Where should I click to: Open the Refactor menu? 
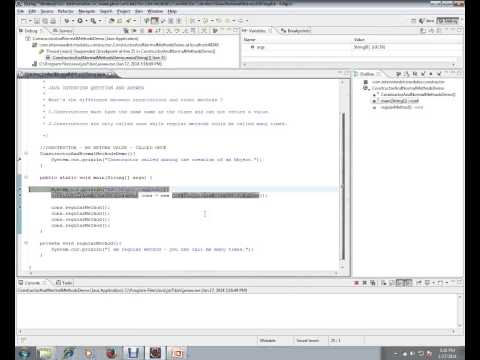coord(65,11)
